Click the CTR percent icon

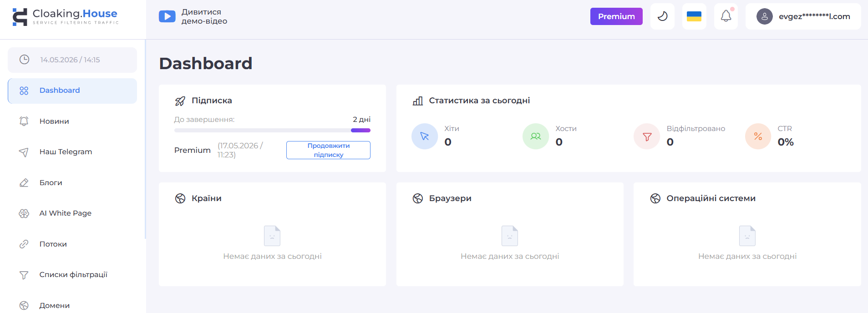click(x=758, y=136)
